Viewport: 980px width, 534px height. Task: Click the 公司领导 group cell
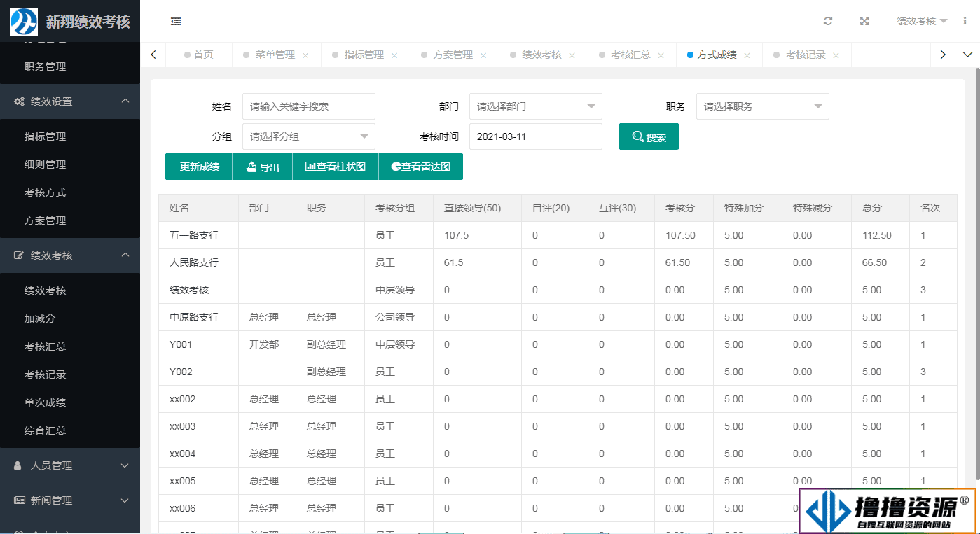(x=399, y=317)
